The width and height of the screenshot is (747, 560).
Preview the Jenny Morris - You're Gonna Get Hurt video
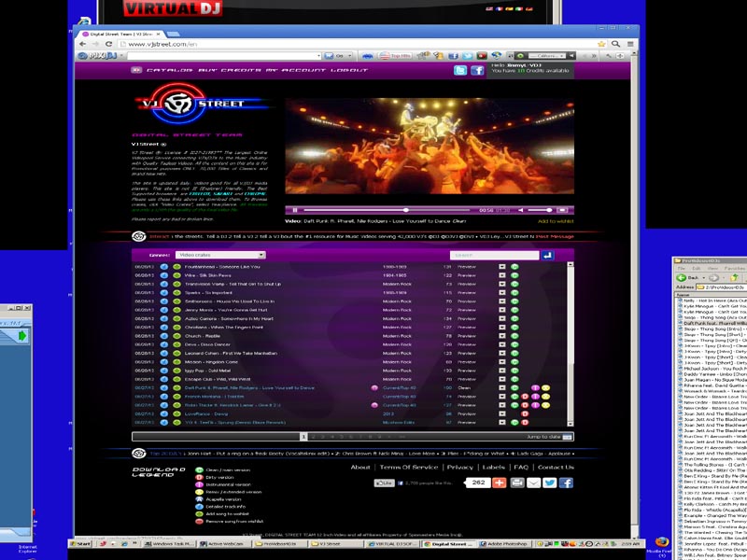coord(466,310)
